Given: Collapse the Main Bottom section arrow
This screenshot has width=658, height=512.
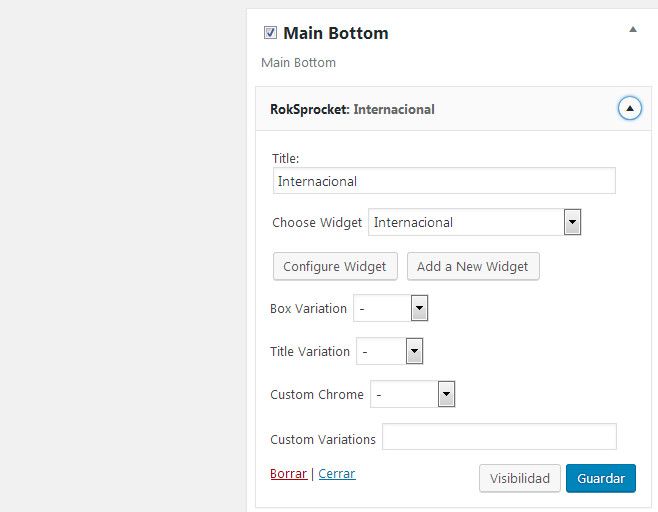Looking at the screenshot, I should click(x=633, y=29).
